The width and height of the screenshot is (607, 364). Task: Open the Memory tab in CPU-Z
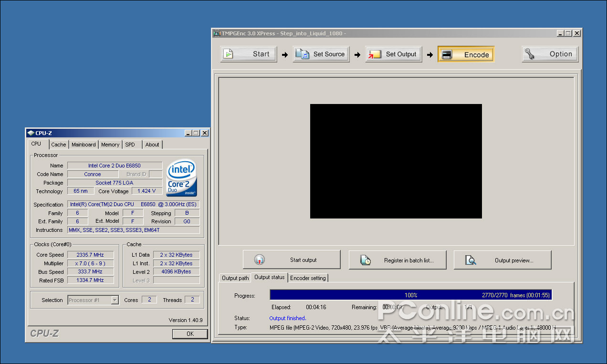pyautogui.click(x=110, y=145)
